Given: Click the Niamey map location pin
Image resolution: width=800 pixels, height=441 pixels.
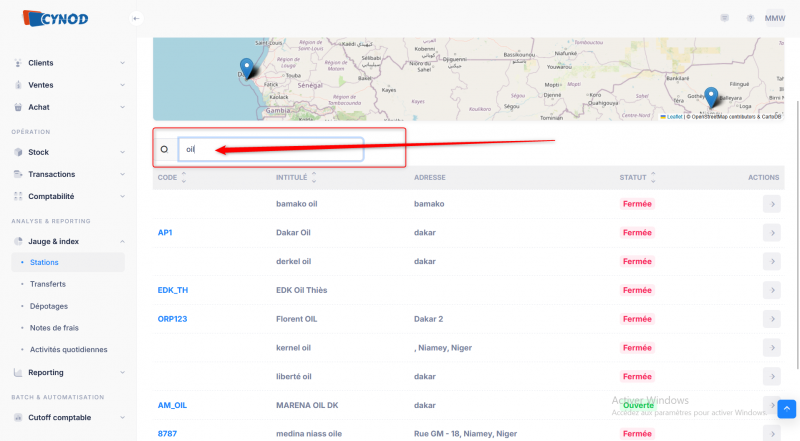Looking at the screenshot, I should [x=711, y=96].
